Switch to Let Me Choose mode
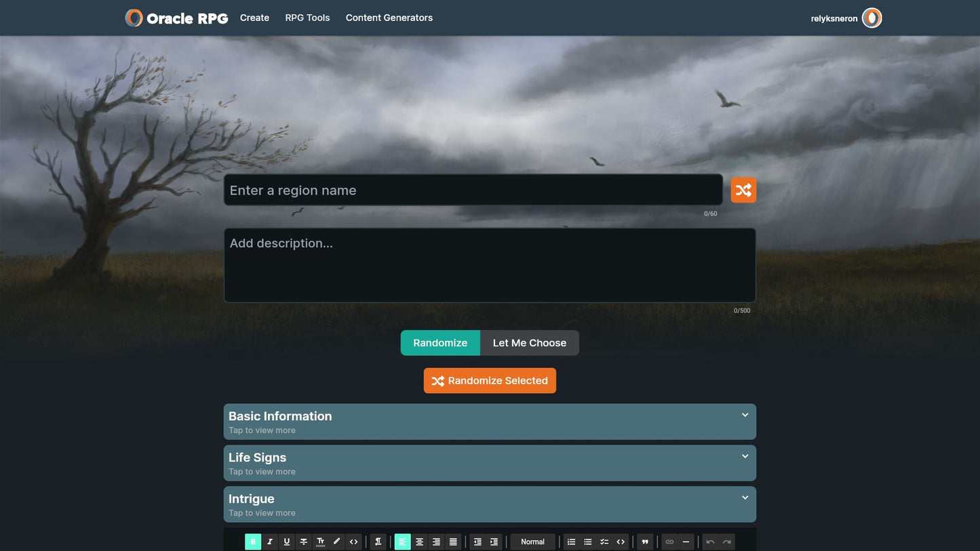 (x=529, y=343)
